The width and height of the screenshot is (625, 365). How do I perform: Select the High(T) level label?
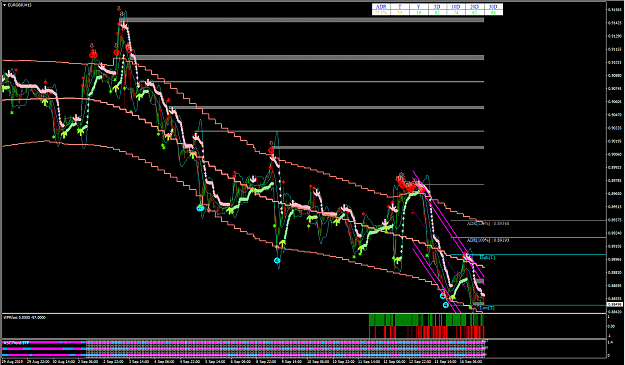[x=487, y=257]
